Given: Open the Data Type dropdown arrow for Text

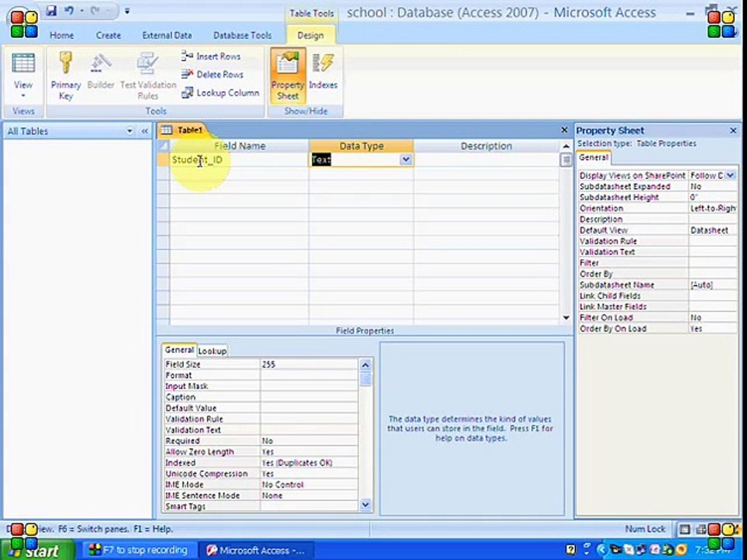Looking at the screenshot, I should point(406,160).
